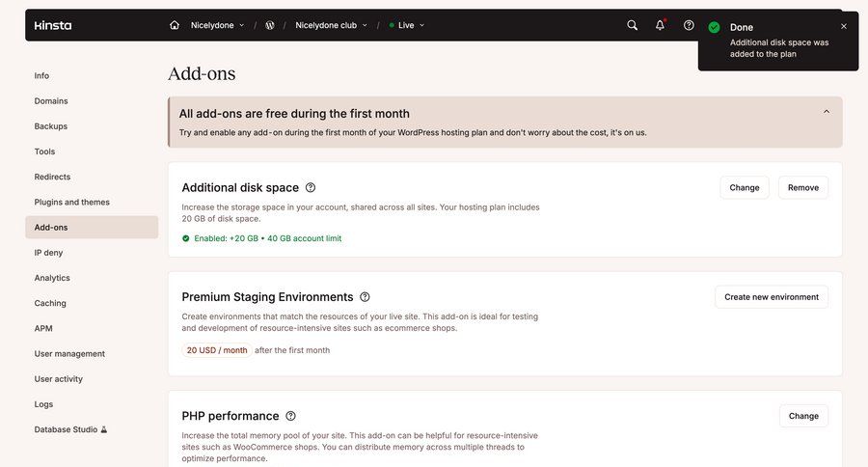Viewport: 868px width, 467px height.
Task: Click the 20 USD / month price tag
Action: 217,350
